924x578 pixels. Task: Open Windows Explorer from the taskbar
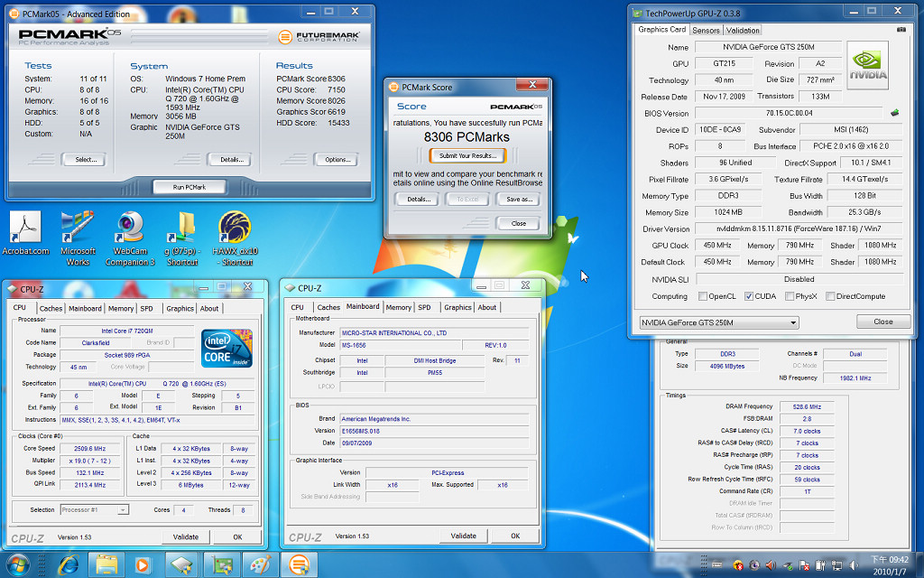pos(106,565)
